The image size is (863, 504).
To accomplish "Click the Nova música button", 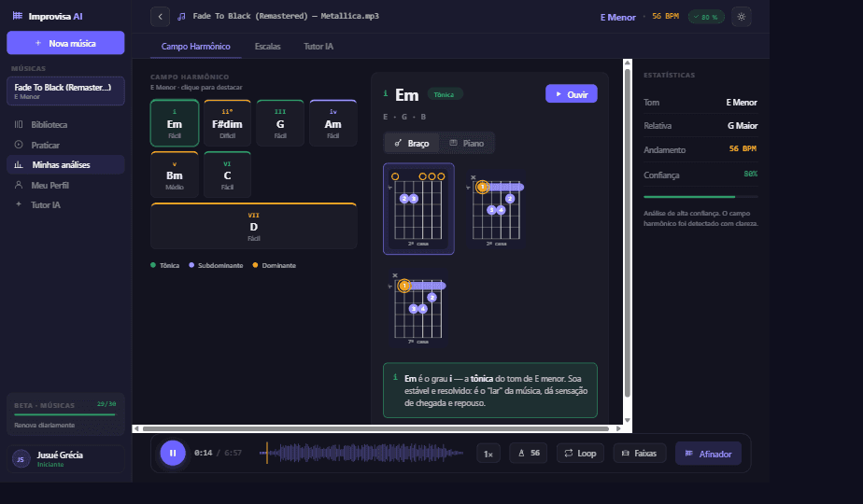I will pyautogui.click(x=65, y=43).
